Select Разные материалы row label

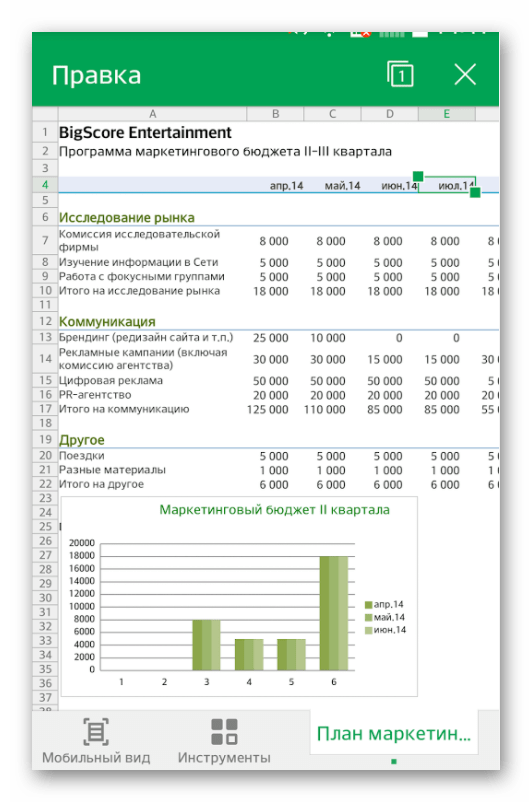pos(113,470)
